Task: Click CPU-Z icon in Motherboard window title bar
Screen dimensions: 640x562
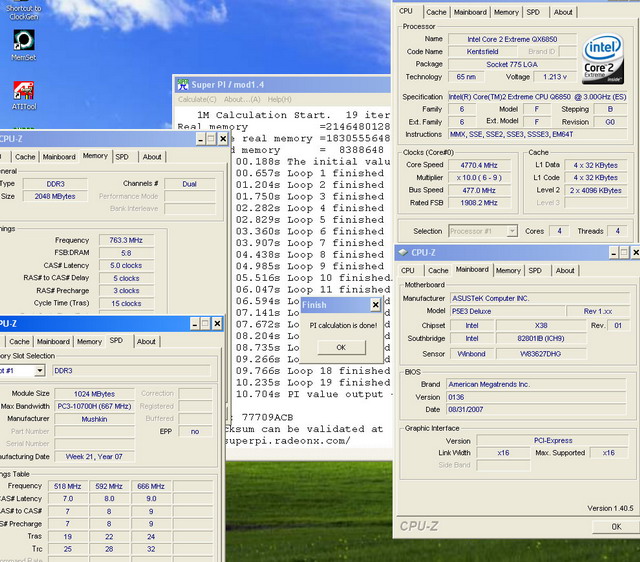Action: coord(404,253)
